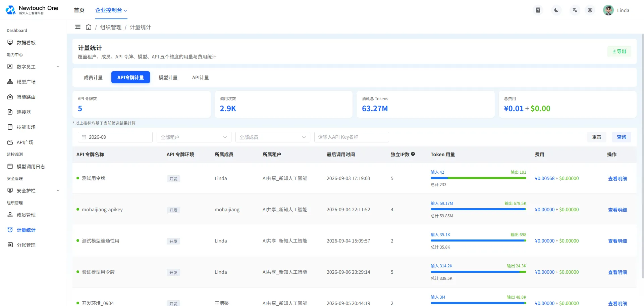Open the 全部租户 dropdown filter
The height and width of the screenshot is (306, 644).
coord(194,137)
